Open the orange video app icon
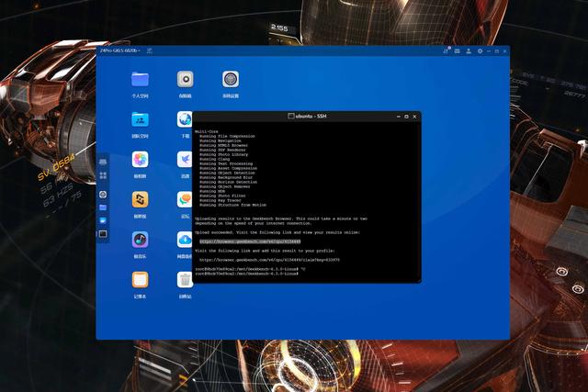 click(141, 200)
